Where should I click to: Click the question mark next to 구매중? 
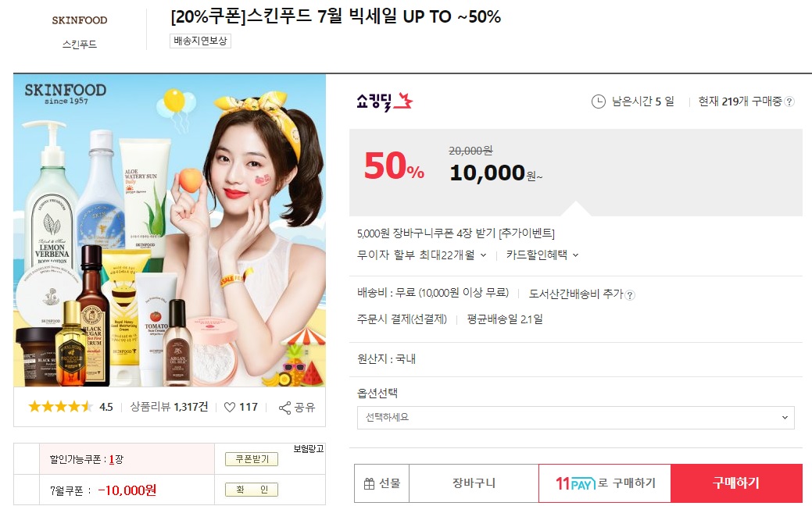[789, 102]
